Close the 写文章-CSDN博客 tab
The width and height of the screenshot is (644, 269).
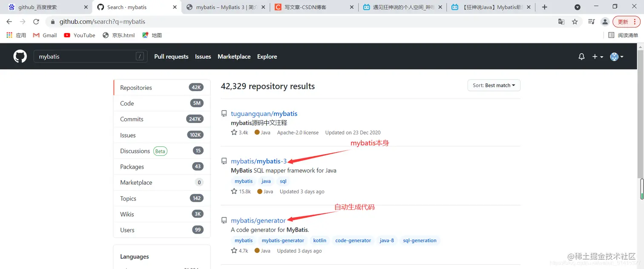(x=351, y=7)
